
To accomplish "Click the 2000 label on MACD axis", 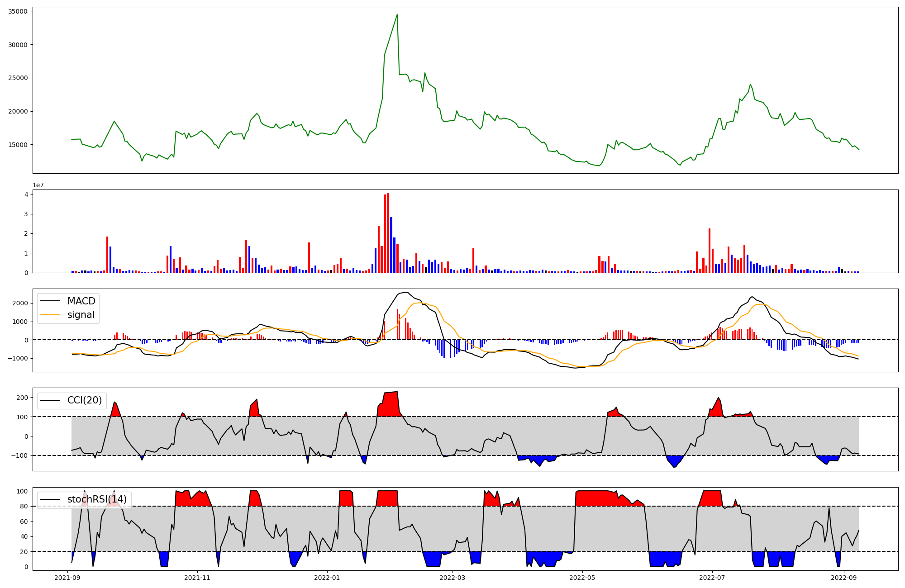I will (x=20, y=303).
